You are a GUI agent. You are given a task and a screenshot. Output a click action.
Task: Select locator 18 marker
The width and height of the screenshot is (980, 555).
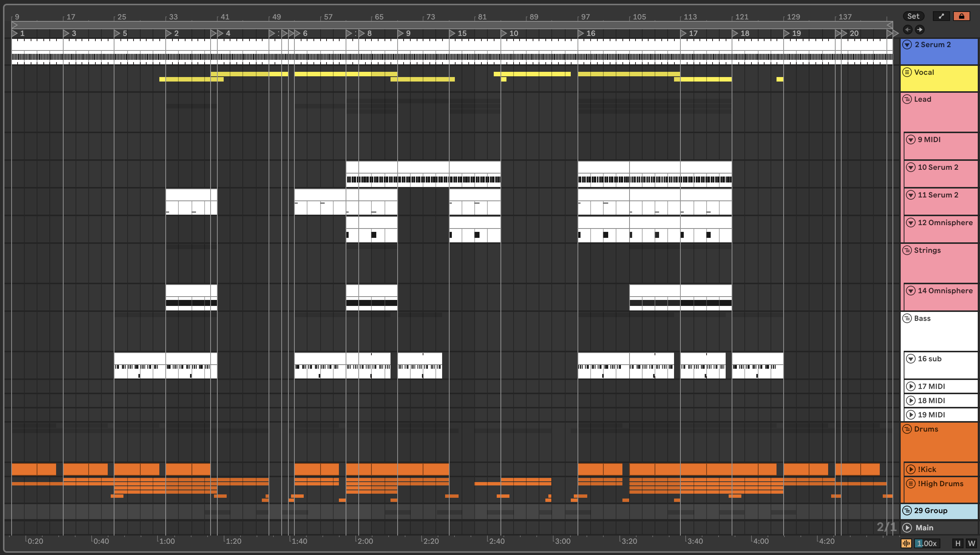coord(735,33)
